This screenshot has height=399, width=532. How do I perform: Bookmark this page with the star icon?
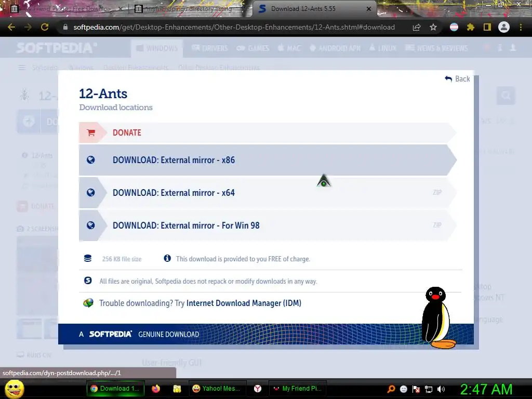pyautogui.click(x=433, y=27)
